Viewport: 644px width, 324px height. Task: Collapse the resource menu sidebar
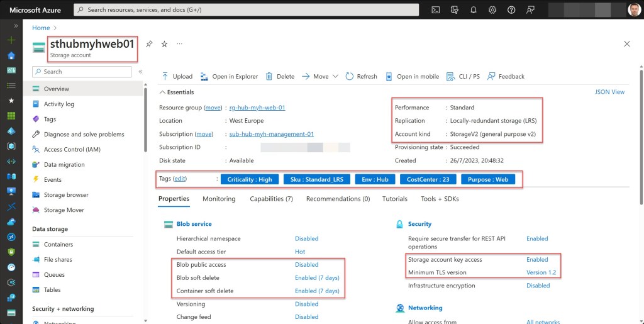pos(140,72)
